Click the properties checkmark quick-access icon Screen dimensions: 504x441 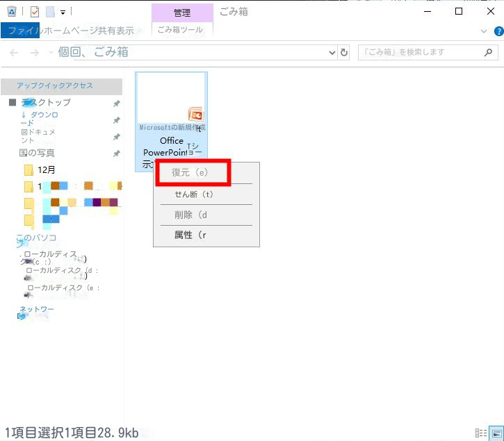point(34,13)
